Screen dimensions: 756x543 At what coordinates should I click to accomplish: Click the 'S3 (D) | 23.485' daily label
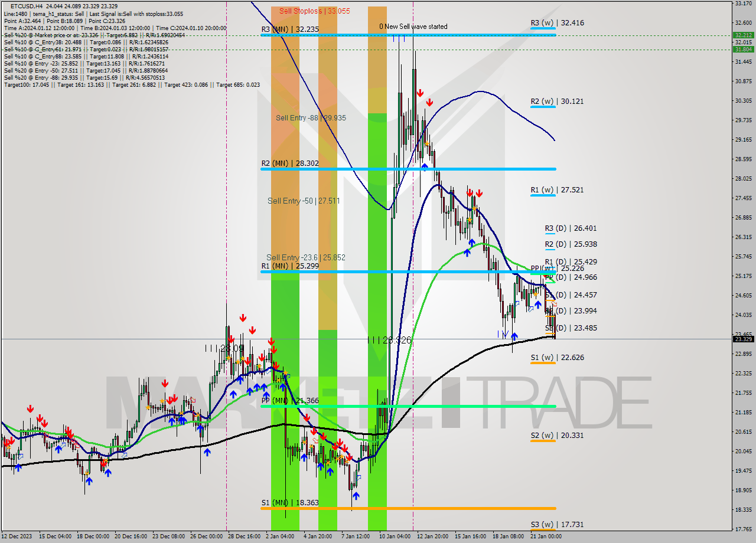[571, 328]
